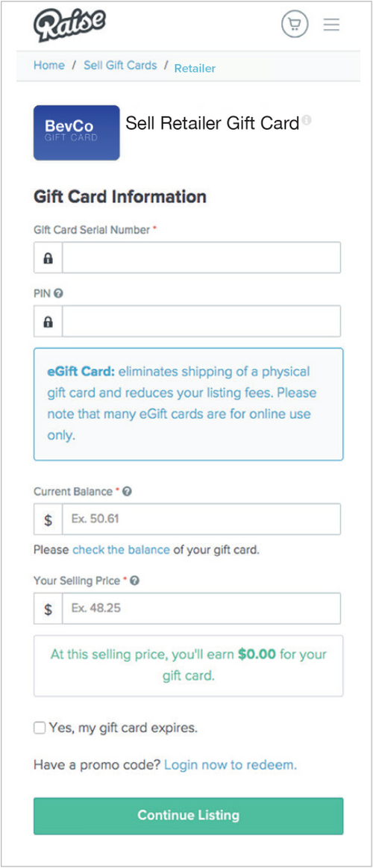373x868 pixels.
Task: Check the 'Yes, my gift card expires' checkbox
Action: pos(40,728)
